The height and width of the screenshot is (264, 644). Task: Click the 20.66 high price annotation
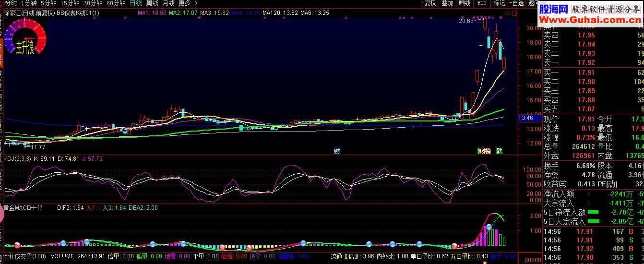[x=466, y=21]
